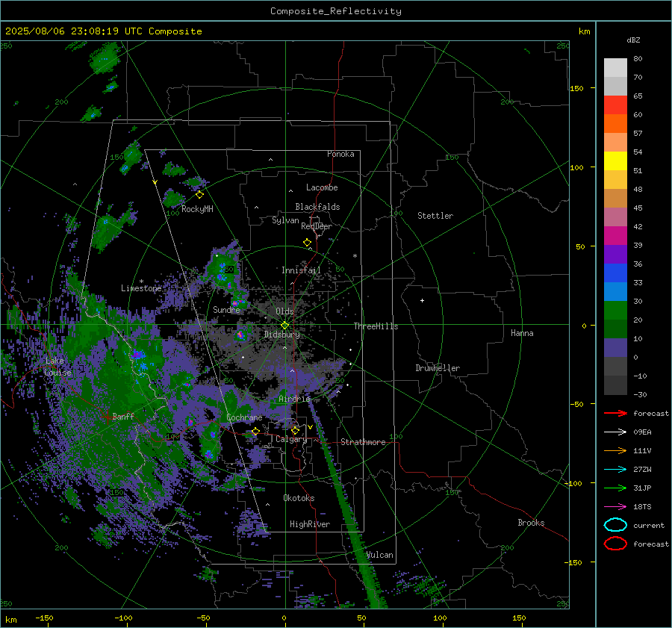Click the Sundre label

[226, 309]
